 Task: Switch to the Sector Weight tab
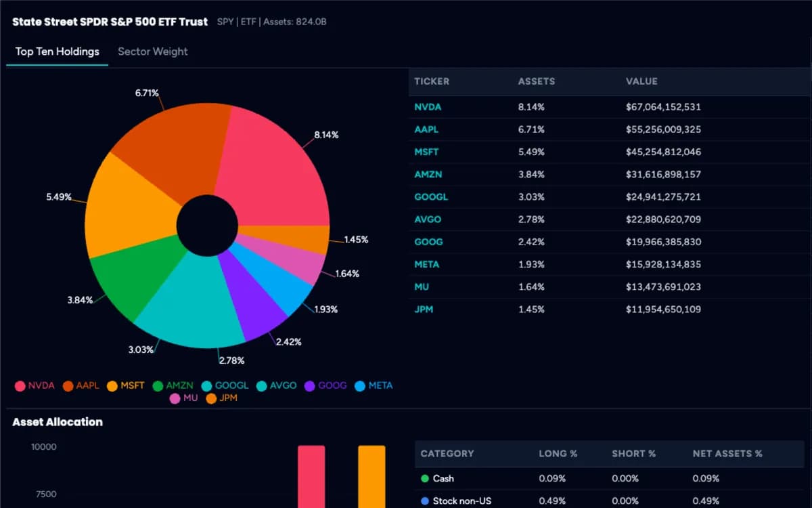pyautogui.click(x=152, y=51)
